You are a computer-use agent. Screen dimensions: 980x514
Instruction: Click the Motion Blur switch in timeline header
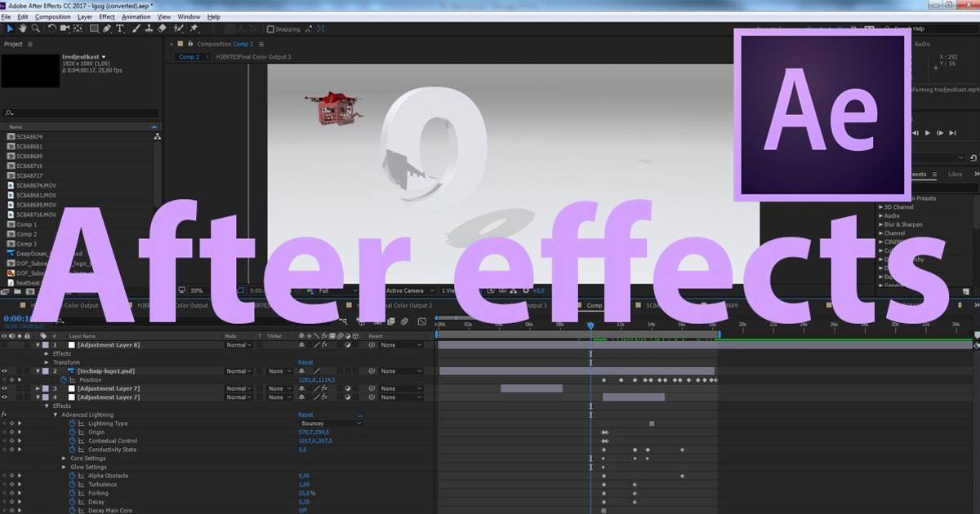point(404,321)
